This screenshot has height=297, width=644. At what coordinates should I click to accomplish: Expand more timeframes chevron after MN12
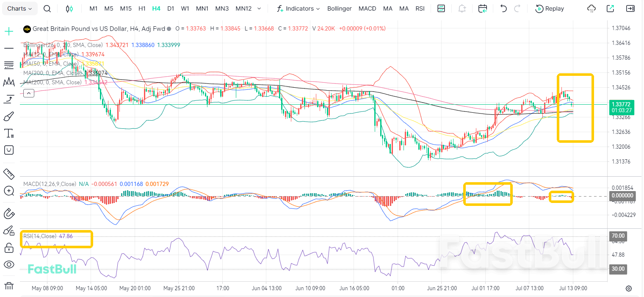259,8
